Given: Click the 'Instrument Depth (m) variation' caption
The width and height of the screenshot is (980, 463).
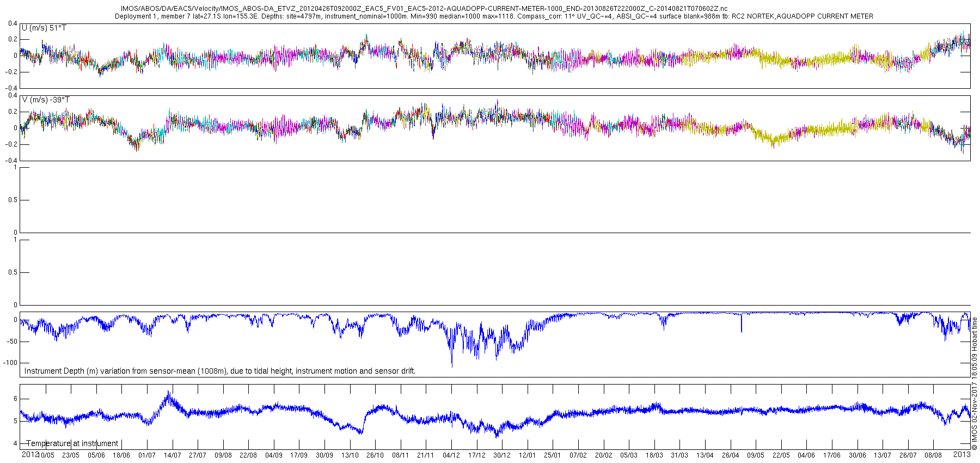Looking at the screenshot, I should 220,371.
